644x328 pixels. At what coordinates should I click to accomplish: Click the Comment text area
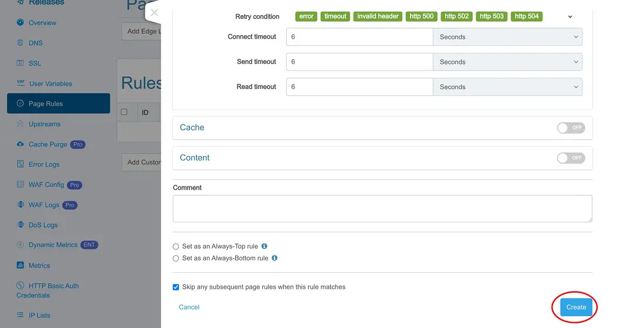382,208
